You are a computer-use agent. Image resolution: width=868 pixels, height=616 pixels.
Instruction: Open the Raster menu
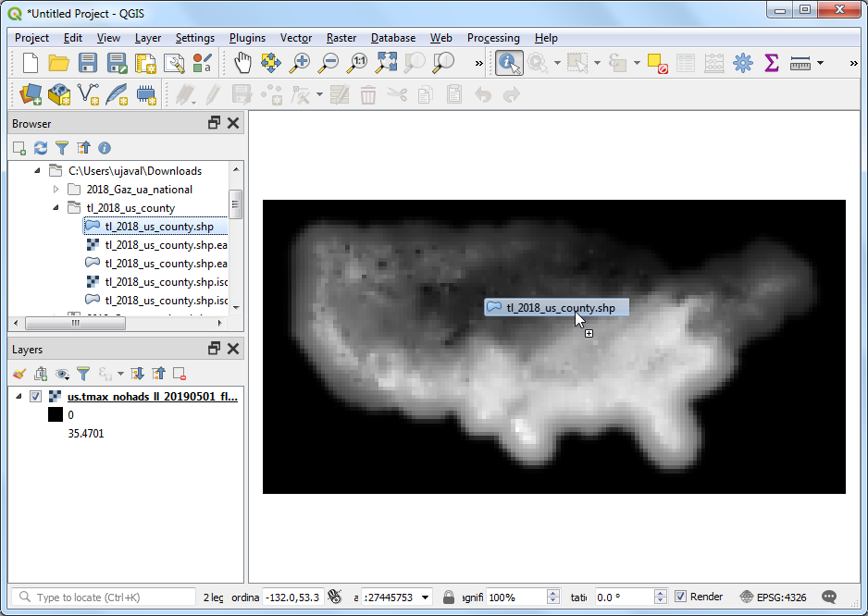tap(341, 38)
